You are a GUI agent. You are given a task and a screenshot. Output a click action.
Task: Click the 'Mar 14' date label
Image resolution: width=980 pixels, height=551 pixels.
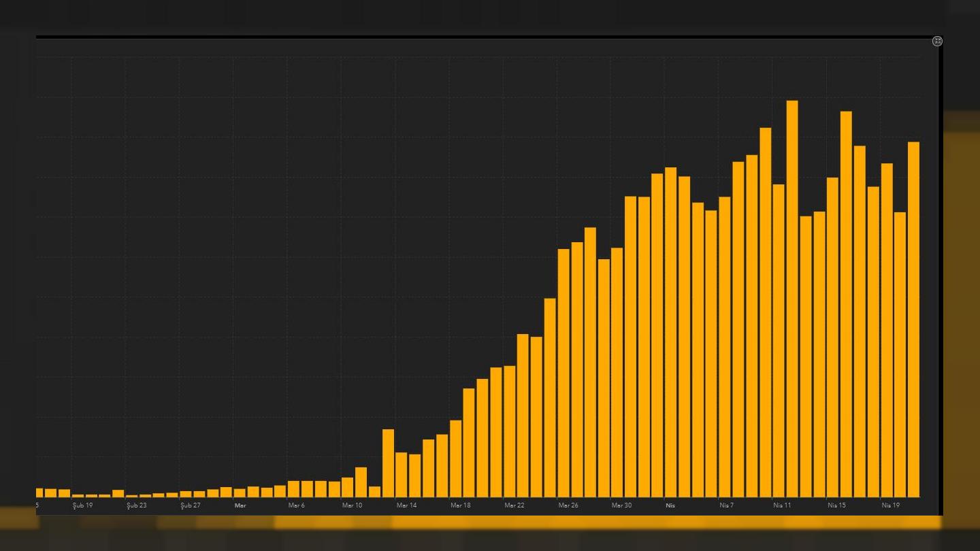point(406,505)
